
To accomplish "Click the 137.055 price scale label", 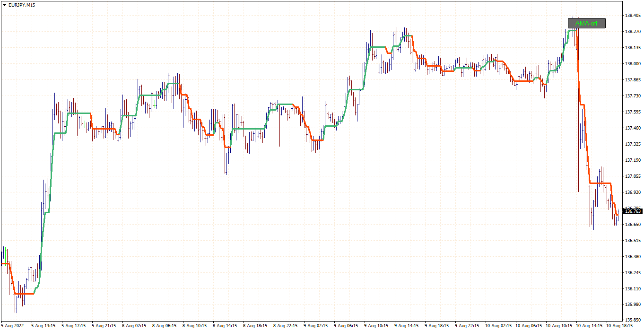I will [632, 176].
